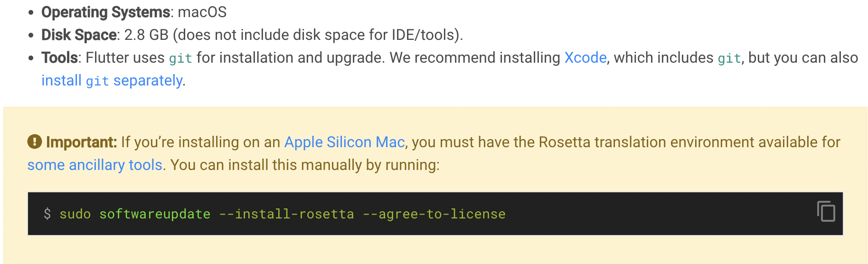The height and width of the screenshot is (264, 868).
Task: Click the '--install-rosetta' flag in the command
Action: [x=286, y=214]
